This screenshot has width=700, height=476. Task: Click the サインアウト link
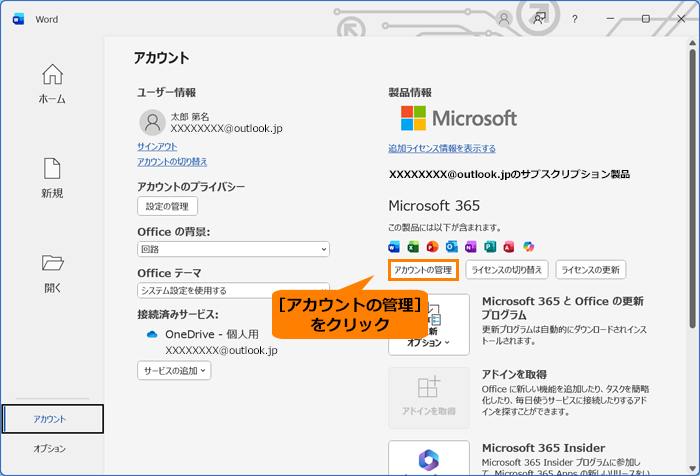click(157, 146)
